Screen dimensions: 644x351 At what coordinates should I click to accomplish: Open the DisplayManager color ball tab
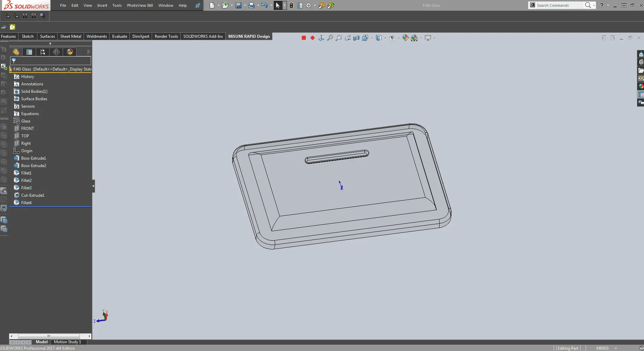70,52
